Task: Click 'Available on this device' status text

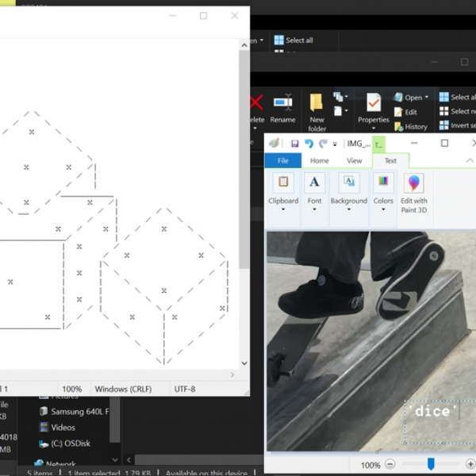Action: (206, 473)
